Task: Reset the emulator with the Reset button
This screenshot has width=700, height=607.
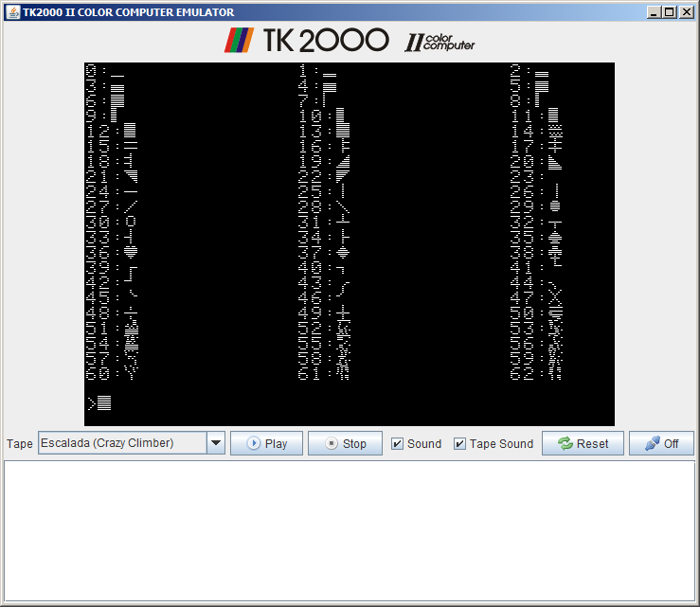Action: (x=582, y=443)
